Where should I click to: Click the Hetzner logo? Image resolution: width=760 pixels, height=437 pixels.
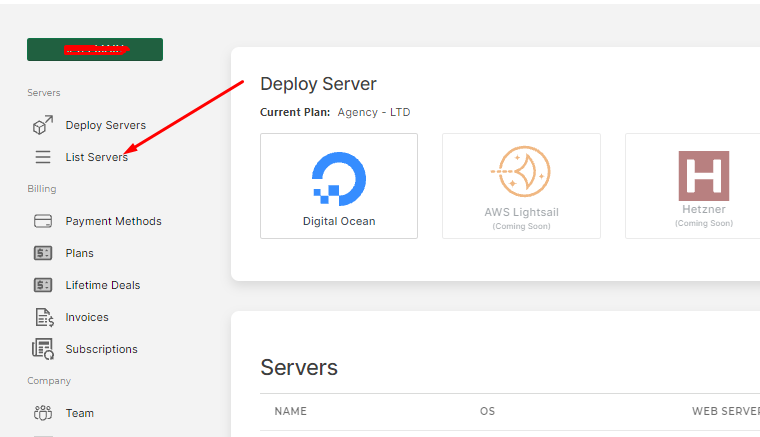(704, 176)
